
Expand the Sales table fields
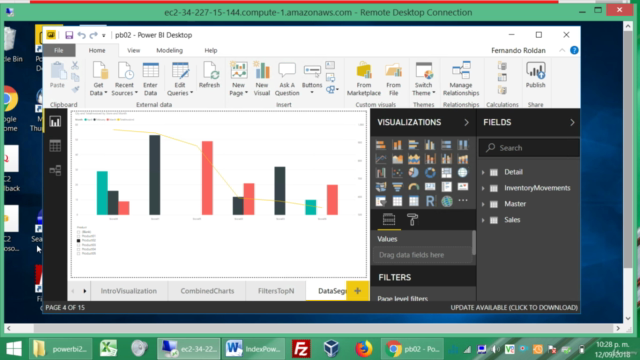coord(483,220)
